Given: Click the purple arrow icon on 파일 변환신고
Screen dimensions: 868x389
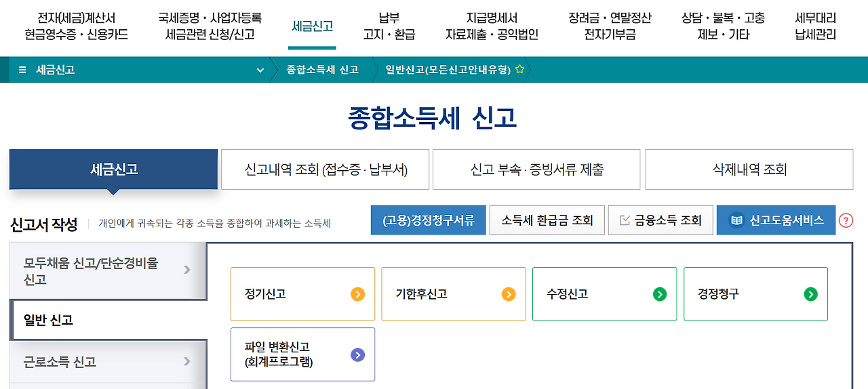Looking at the screenshot, I should (x=357, y=354).
